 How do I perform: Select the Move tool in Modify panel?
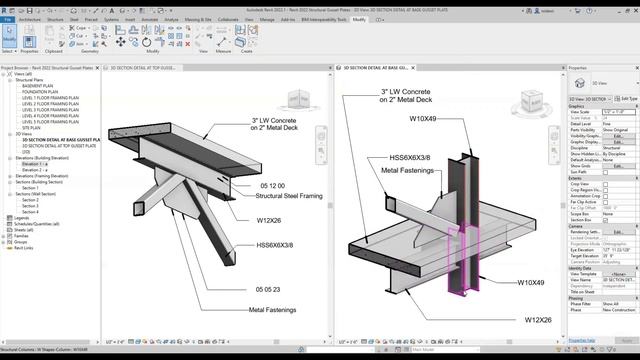pyautogui.click(x=120, y=42)
